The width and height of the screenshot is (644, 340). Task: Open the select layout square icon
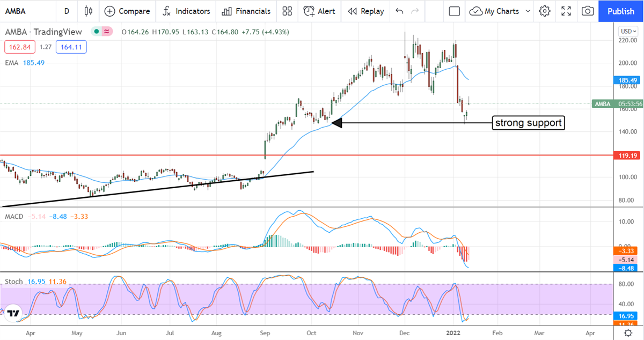[x=454, y=11]
